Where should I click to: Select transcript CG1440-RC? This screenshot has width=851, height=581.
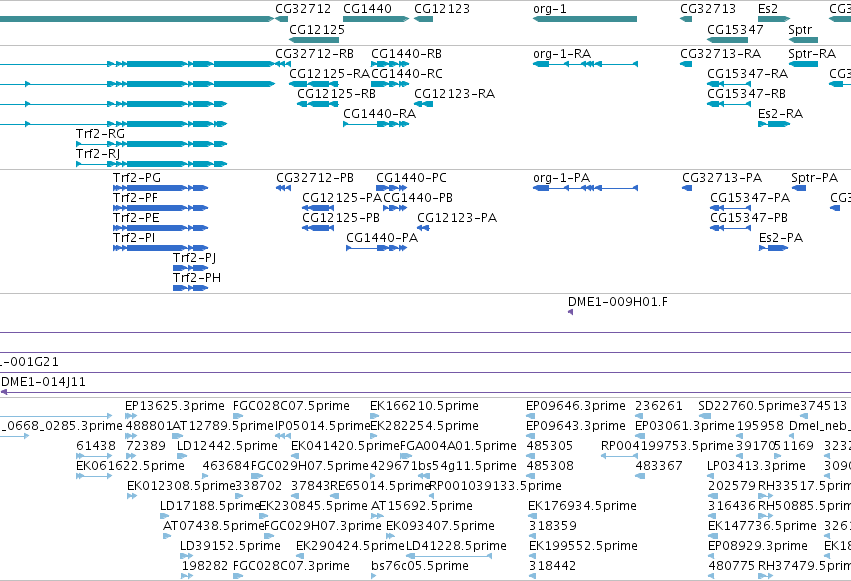tap(407, 74)
